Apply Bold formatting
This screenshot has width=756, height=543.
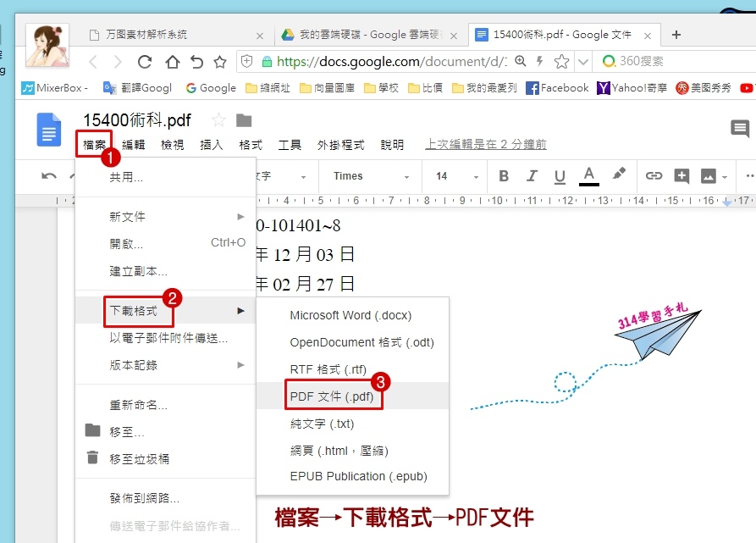point(504,176)
